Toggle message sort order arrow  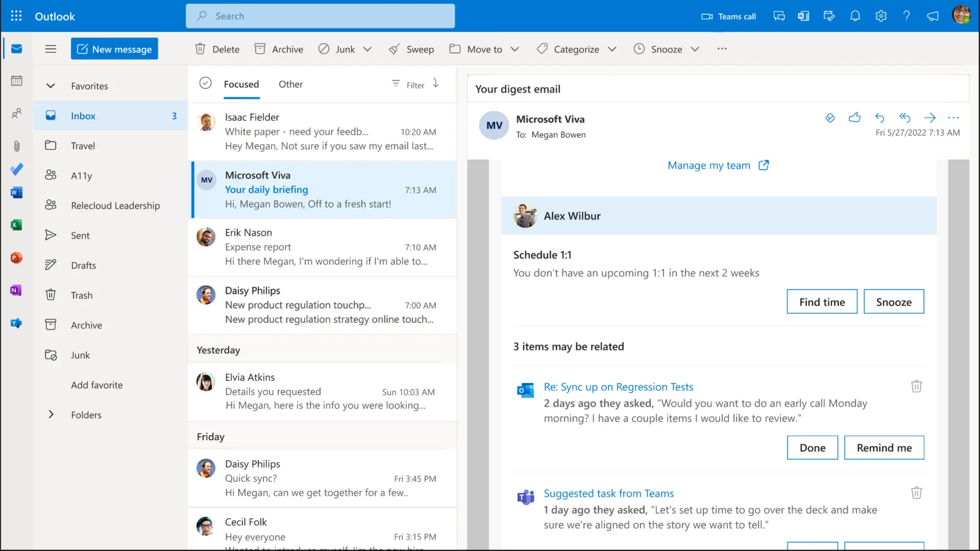(x=435, y=83)
